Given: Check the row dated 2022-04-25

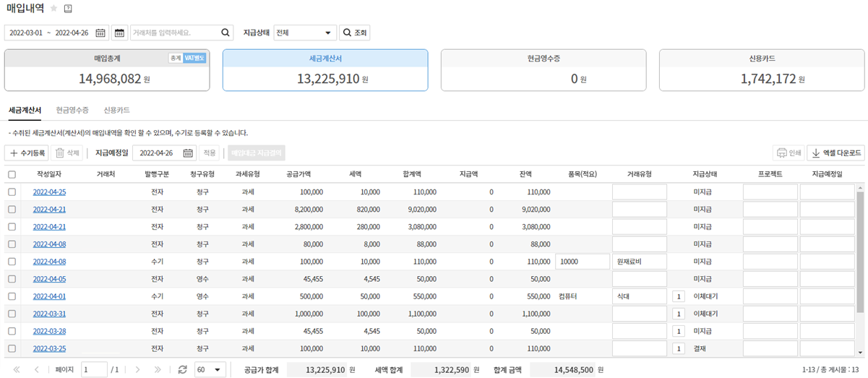Looking at the screenshot, I should pos(12,192).
